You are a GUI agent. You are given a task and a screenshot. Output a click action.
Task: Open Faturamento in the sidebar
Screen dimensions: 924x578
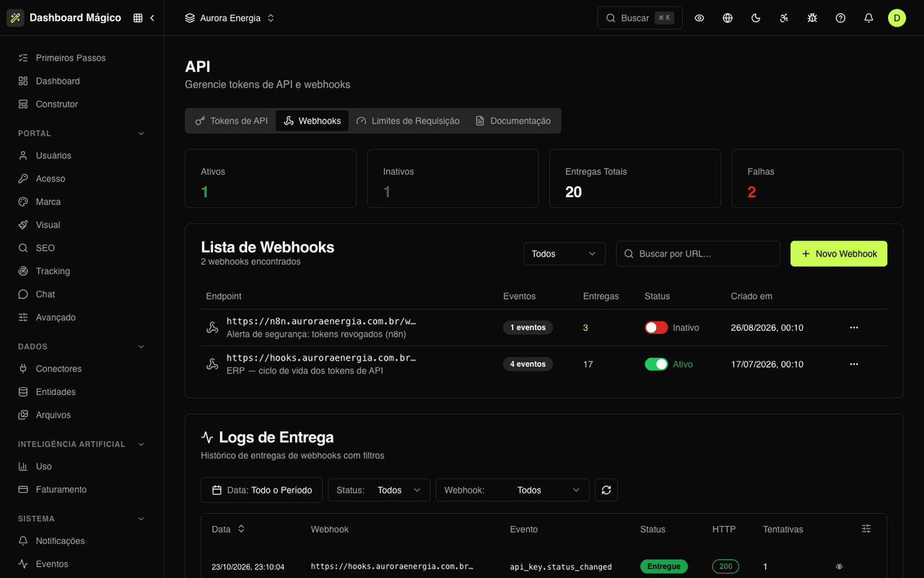pyautogui.click(x=82, y=489)
